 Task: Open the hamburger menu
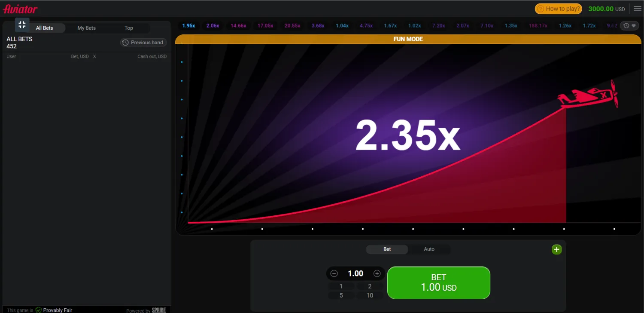[x=637, y=9]
